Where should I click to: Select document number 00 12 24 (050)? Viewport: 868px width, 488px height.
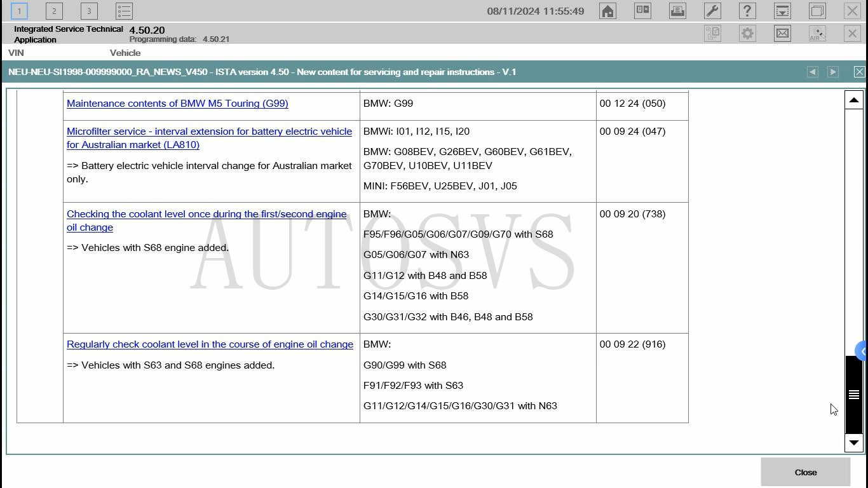(x=632, y=104)
